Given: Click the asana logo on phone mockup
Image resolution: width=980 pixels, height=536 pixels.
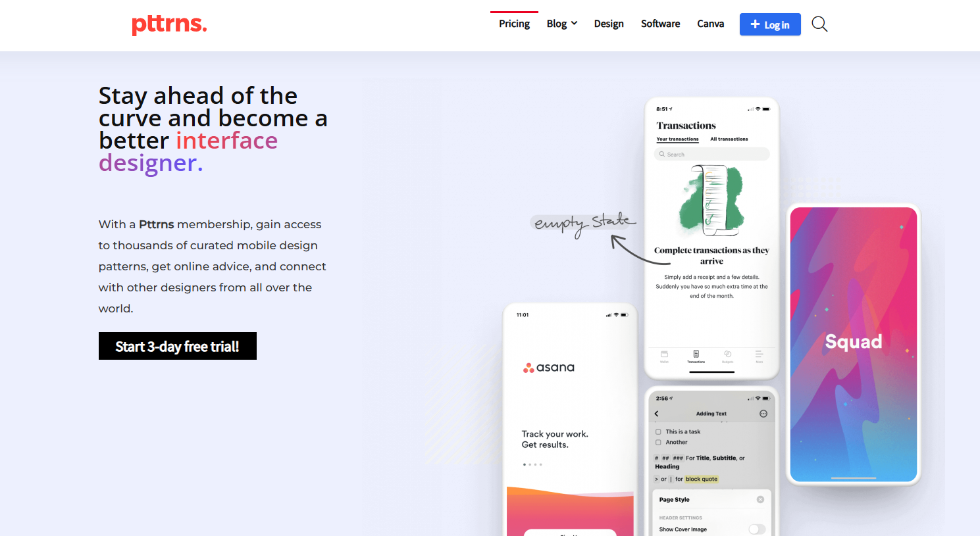Looking at the screenshot, I should [x=549, y=368].
